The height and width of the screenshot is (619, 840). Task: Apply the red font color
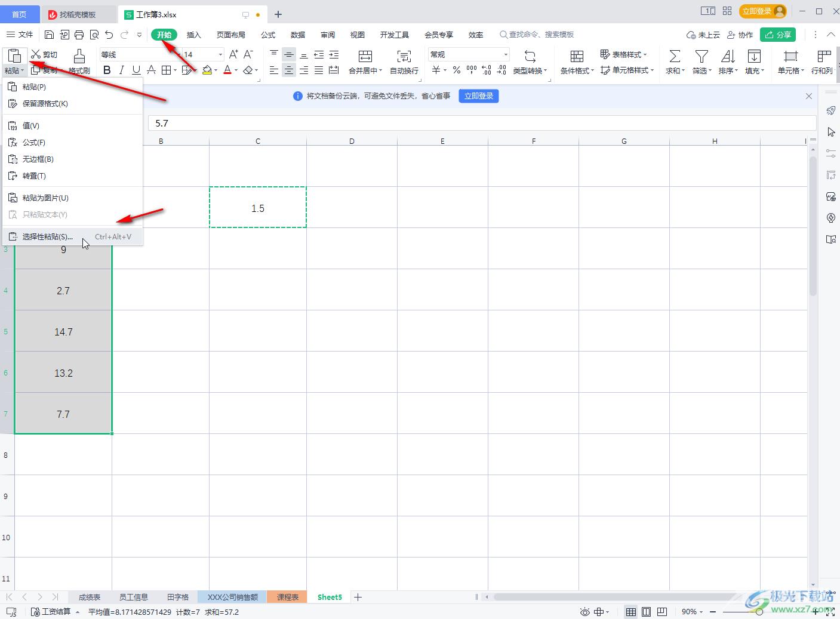coord(227,70)
